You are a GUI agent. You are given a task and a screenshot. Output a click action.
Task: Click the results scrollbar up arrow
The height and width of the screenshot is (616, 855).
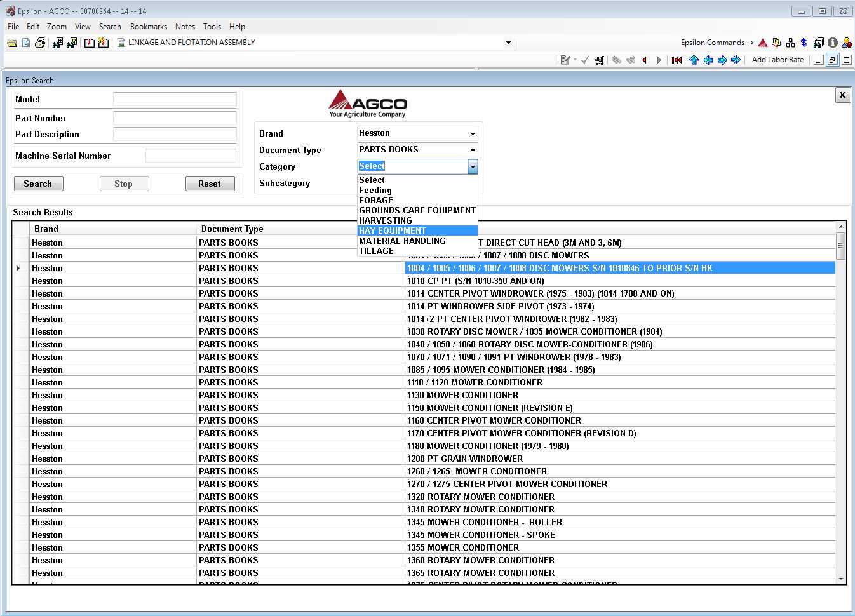[841, 227]
